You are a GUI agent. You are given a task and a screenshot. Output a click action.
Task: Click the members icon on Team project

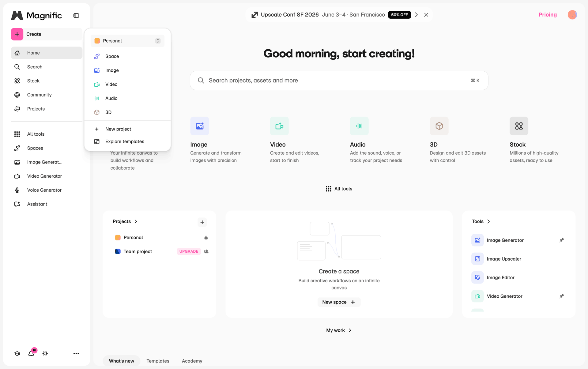coord(206,251)
